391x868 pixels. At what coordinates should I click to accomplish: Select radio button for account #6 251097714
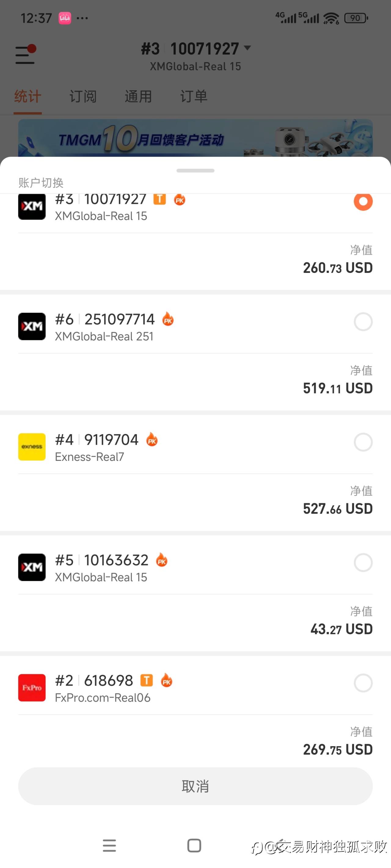(x=363, y=322)
